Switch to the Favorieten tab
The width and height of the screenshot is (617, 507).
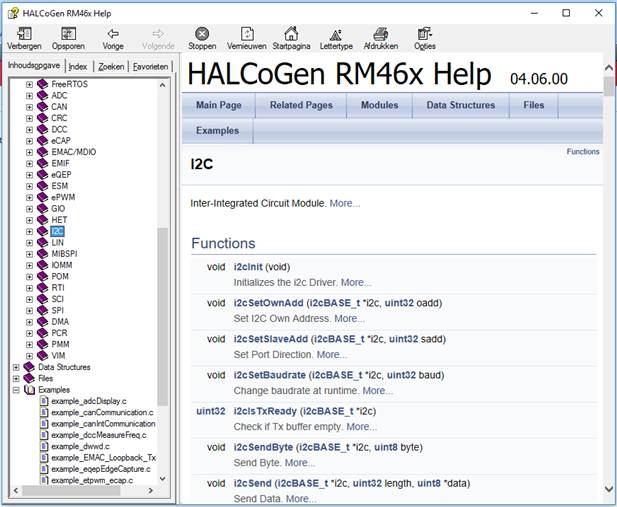pyautogui.click(x=150, y=67)
